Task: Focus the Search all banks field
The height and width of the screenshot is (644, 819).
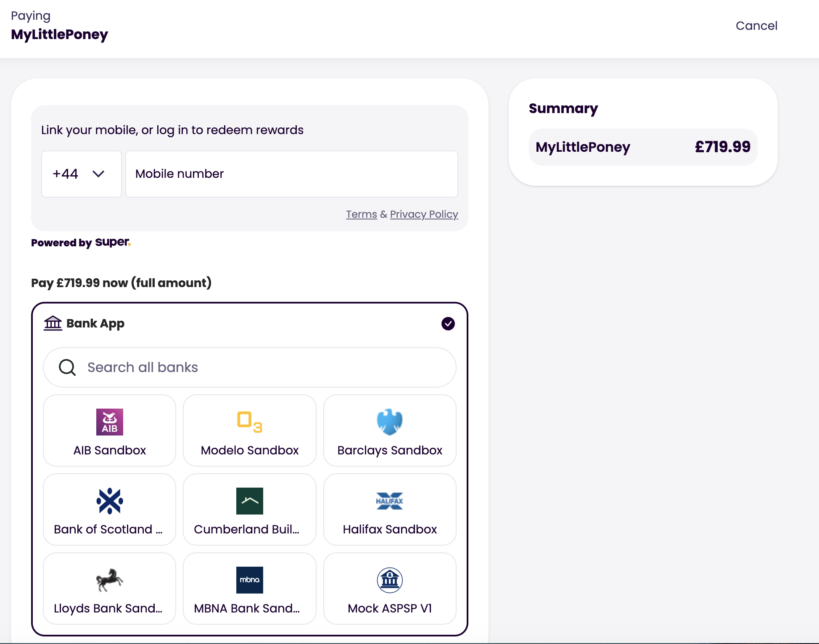Action: click(x=250, y=367)
